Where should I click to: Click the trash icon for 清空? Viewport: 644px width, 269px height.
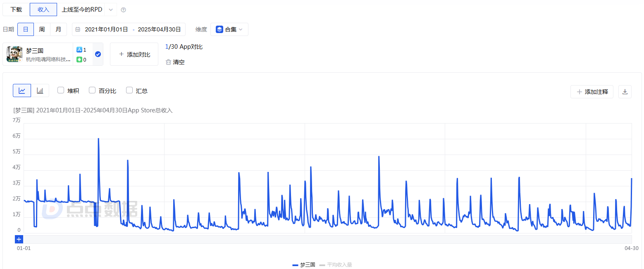[168, 62]
